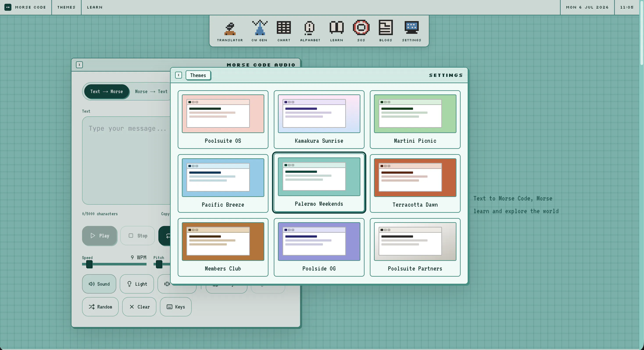Open the Alphabet icon in dock

pyautogui.click(x=310, y=31)
